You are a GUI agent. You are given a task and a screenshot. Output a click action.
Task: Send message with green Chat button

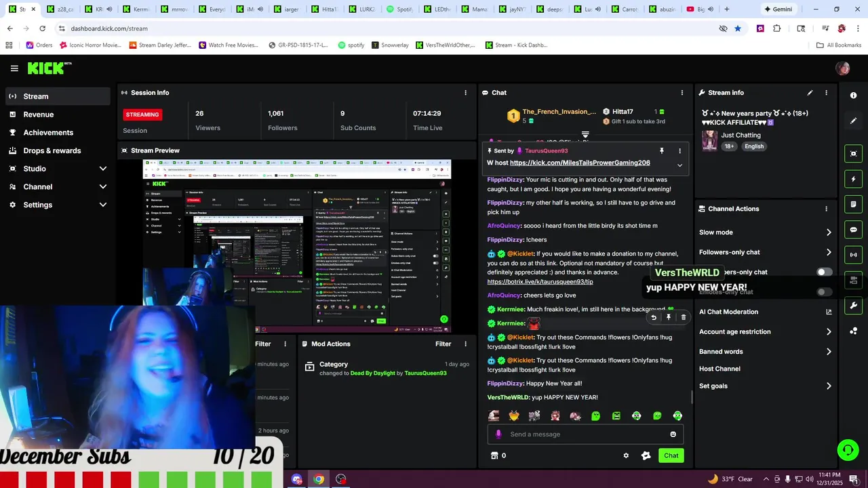(x=671, y=455)
